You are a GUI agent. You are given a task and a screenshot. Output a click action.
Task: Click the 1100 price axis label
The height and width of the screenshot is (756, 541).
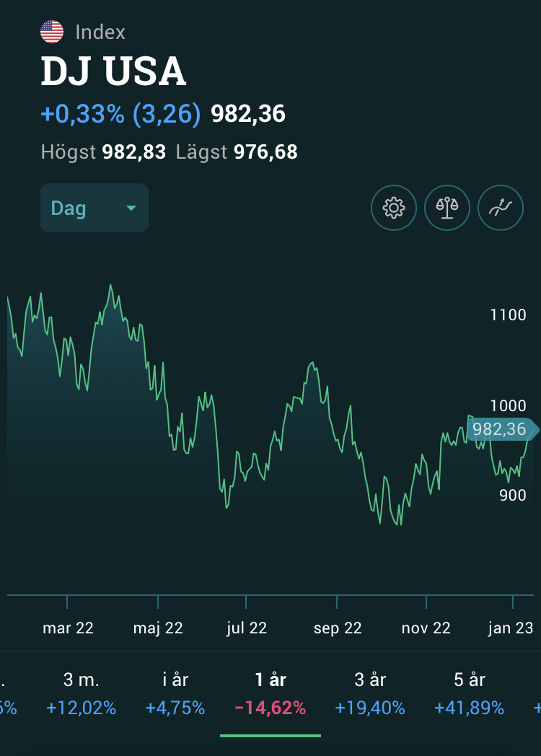coord(508,315)
